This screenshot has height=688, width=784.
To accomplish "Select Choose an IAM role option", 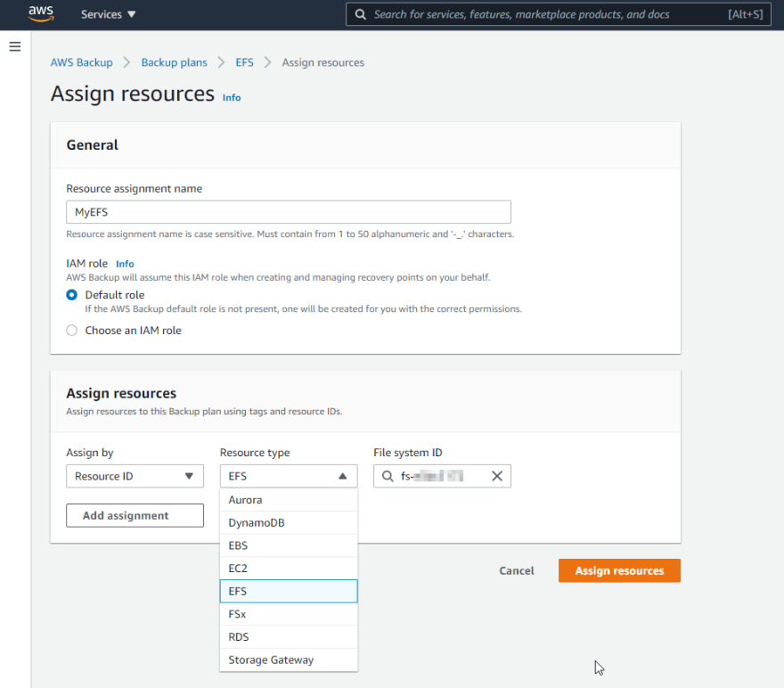I will pos(72,331).
